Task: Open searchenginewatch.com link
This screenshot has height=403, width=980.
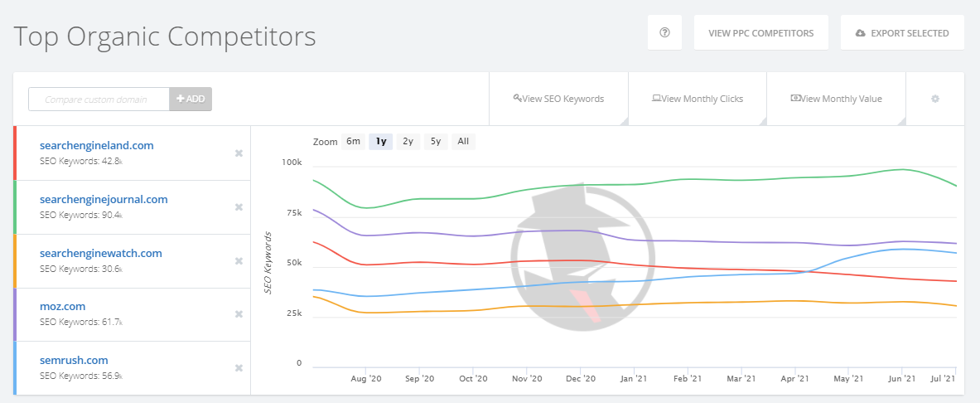Action: pos(100,253)
